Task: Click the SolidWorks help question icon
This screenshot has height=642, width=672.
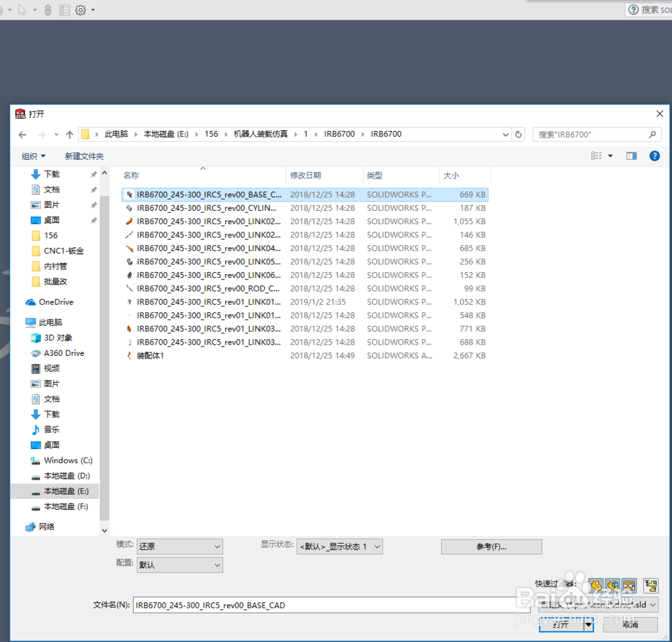Action: (x=634, y=9)
